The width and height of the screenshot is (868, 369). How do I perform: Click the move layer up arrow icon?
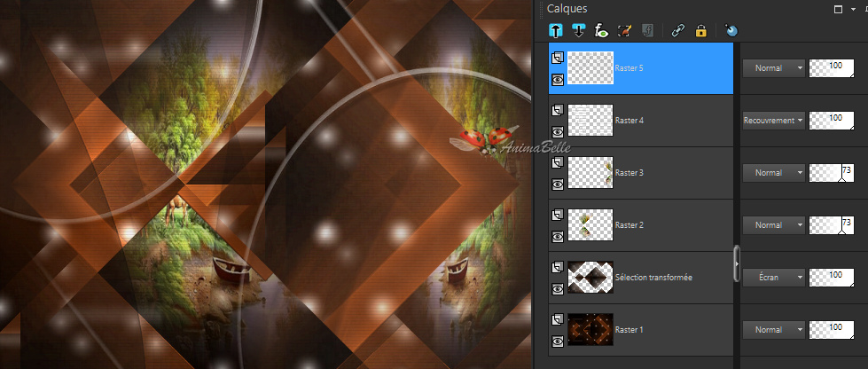click(x=556, y=30)
